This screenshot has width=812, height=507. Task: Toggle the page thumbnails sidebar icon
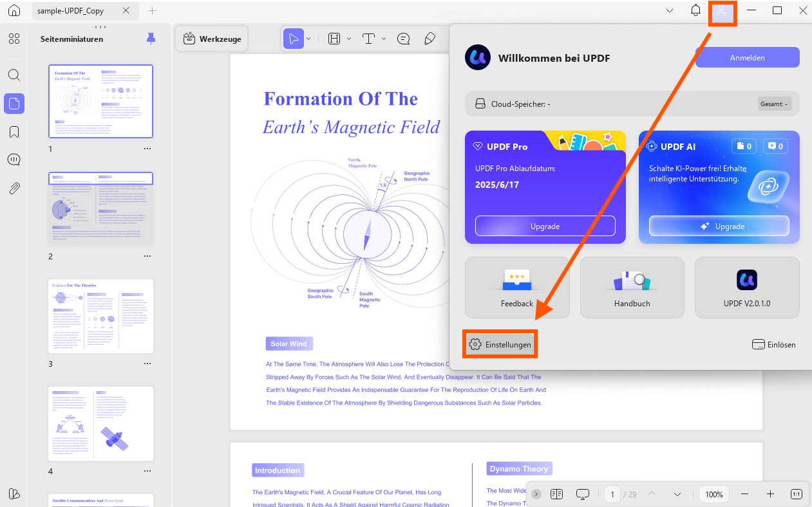(14, 103)
